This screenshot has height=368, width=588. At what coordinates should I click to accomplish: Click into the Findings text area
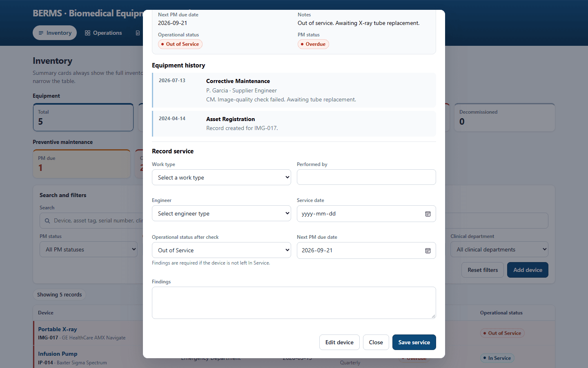[294, 303]
